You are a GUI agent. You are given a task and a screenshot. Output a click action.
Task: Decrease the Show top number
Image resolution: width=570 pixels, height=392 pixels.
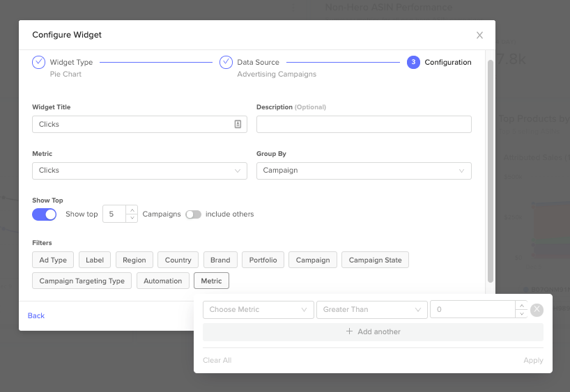click(x=132, y=218)
